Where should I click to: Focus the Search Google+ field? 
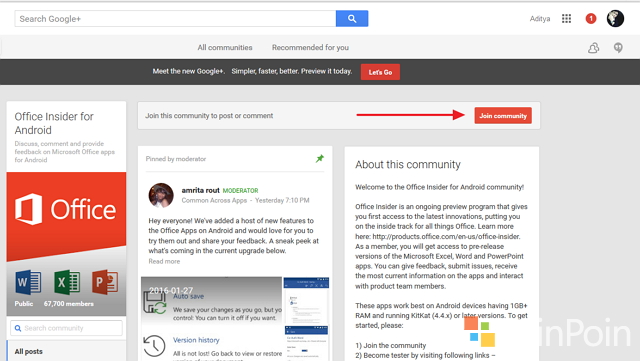[x=176, y=19]
